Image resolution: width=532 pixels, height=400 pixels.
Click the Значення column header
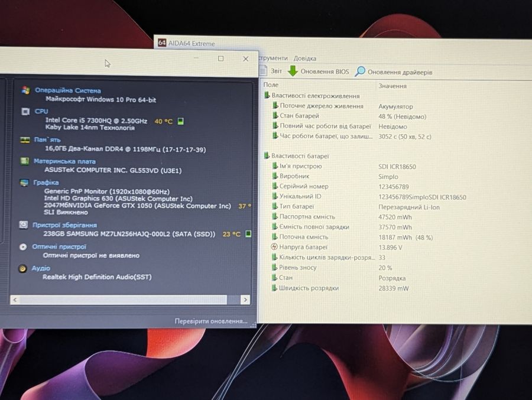point(392,86)
